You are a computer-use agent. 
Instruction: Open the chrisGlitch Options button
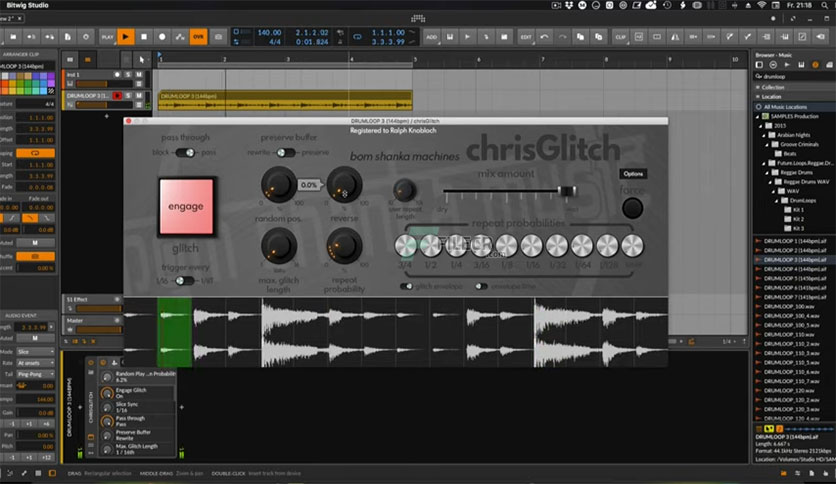pyautogui.click(x=633, y=174)
